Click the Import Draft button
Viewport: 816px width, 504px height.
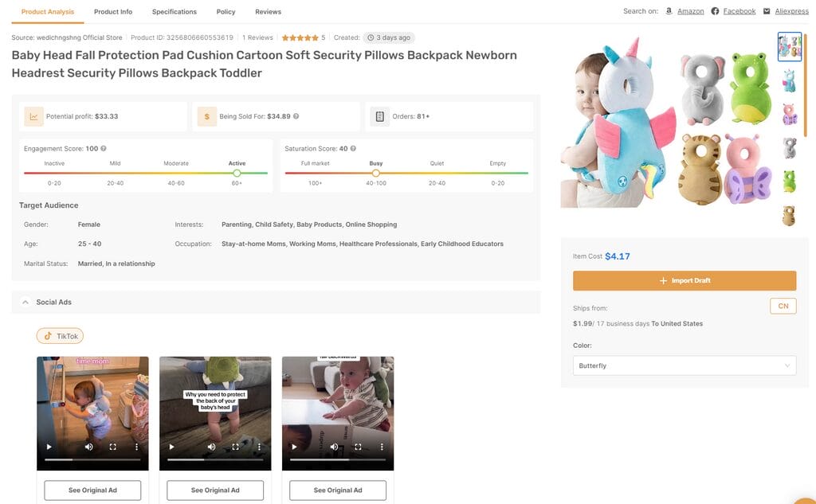pos(684,281)
